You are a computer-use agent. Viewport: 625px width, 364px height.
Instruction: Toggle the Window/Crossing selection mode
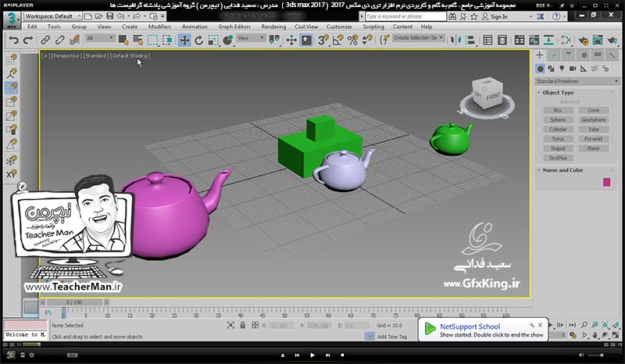coord(167,40)
